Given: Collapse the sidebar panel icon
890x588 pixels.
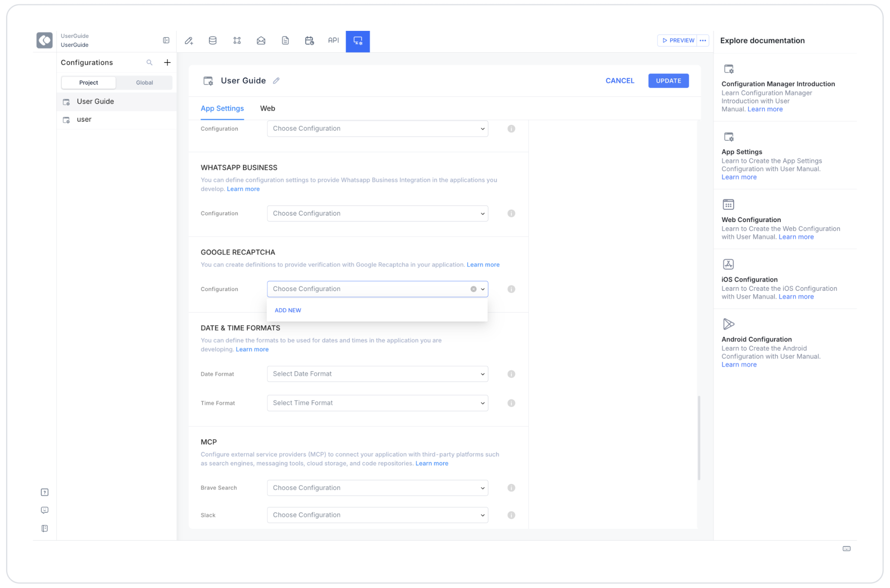Looking at the screenshot, I should (x=166, y=40).
